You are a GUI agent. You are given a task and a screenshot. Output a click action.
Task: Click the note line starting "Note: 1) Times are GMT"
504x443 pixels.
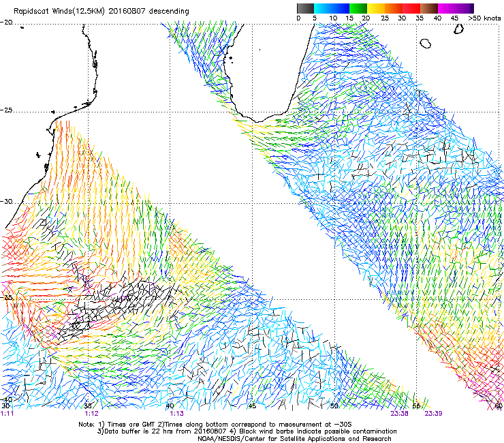point(215,425)
